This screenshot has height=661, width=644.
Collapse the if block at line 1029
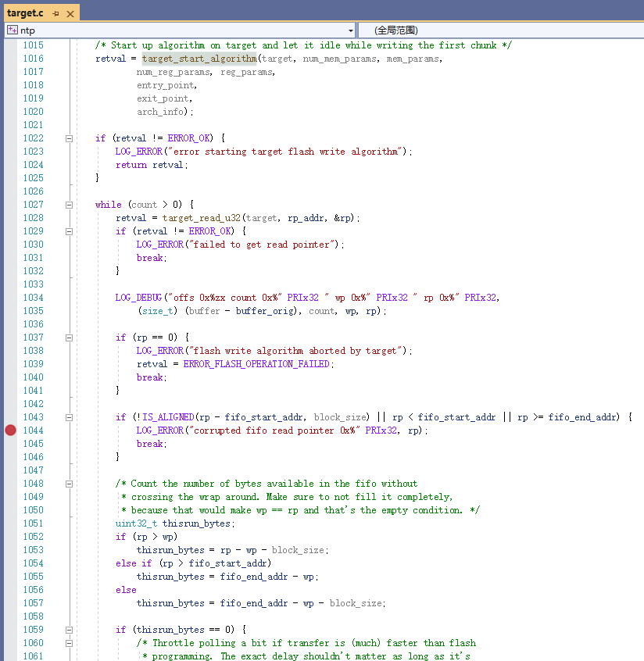(69, 231)
